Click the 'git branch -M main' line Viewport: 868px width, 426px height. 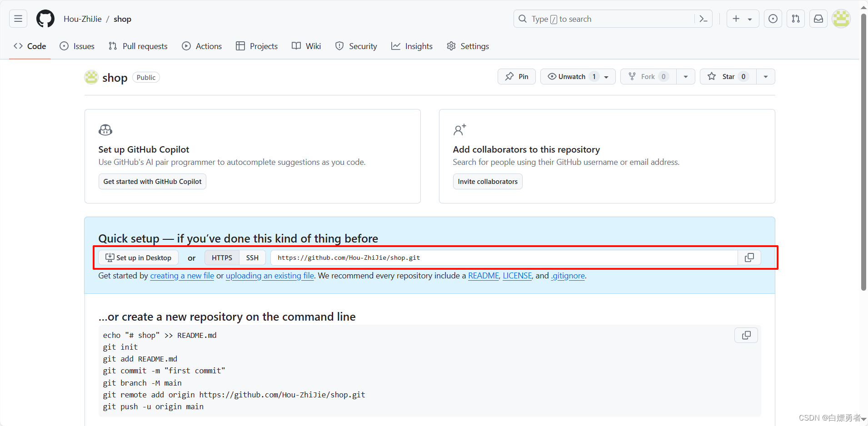pyautogui.click(x=142, y=383)
